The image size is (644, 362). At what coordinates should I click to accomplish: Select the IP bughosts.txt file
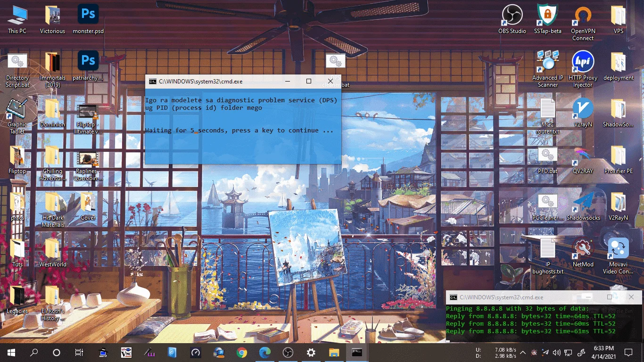(x=547, y=256)
